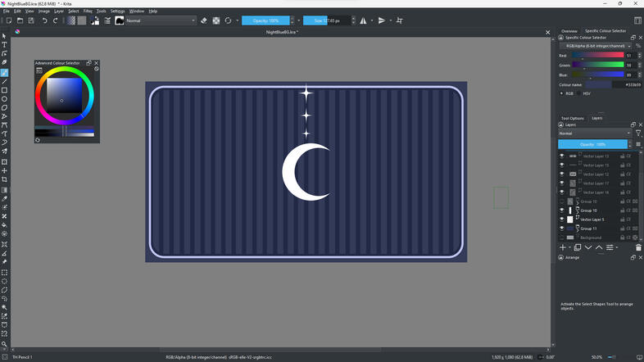Image resolution: width=644 pixels, height=362 pixels.
Task: Open the brush blending mode dropdown
Action: (x=160, y=20)
